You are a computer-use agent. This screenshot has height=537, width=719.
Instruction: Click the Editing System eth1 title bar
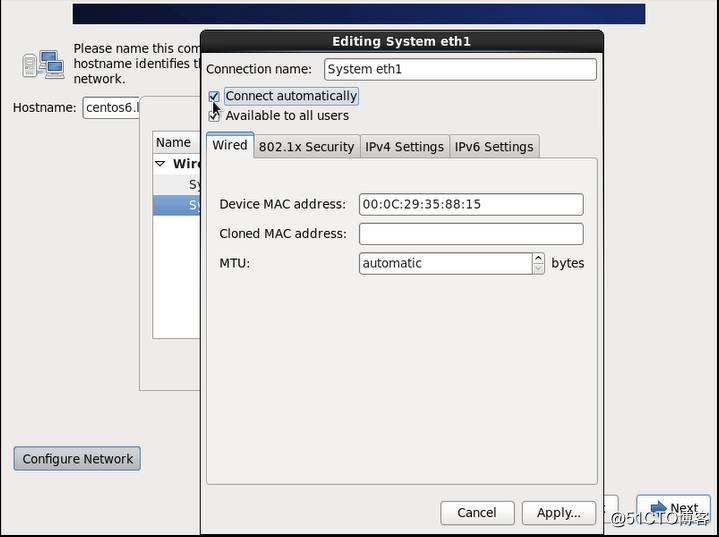(x=402, y=41)
